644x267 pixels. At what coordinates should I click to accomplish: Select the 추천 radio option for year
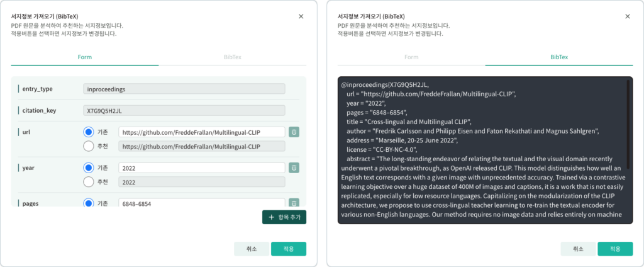(x=89, y=182)
